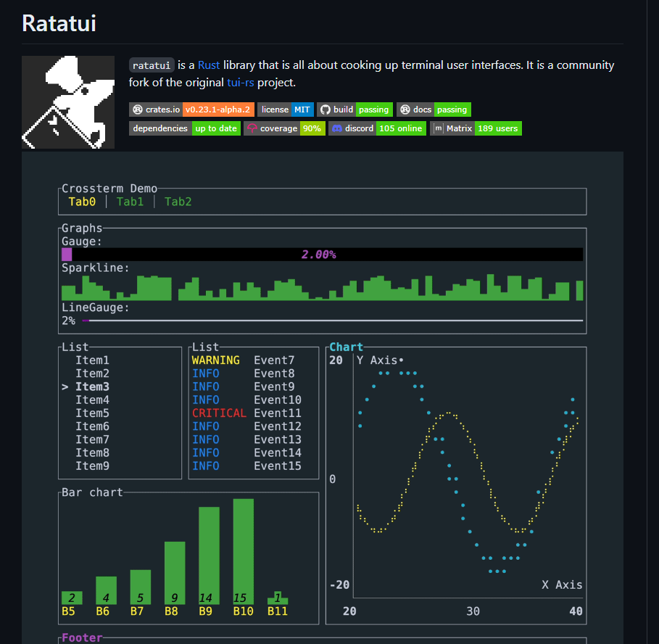Open the Rust link

click(x=210, y=65)
